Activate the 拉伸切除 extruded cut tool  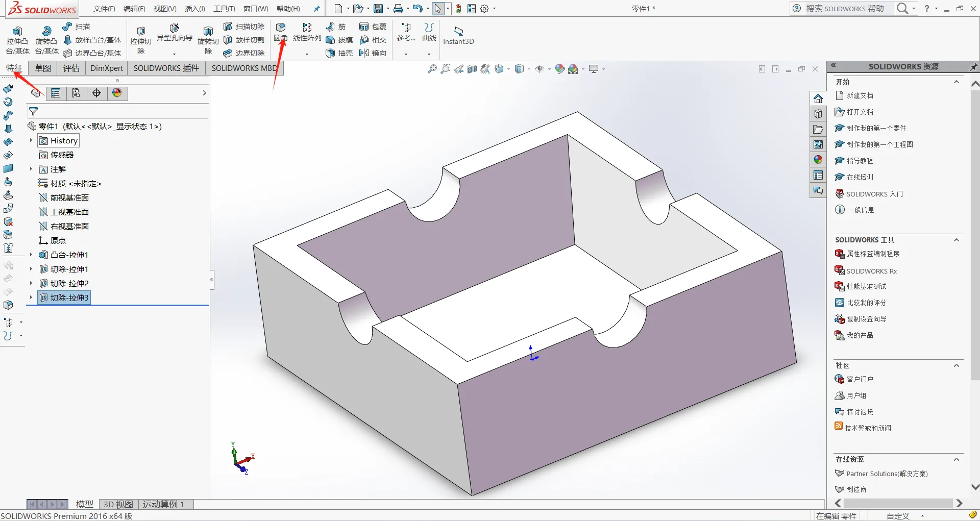(141, 40)
